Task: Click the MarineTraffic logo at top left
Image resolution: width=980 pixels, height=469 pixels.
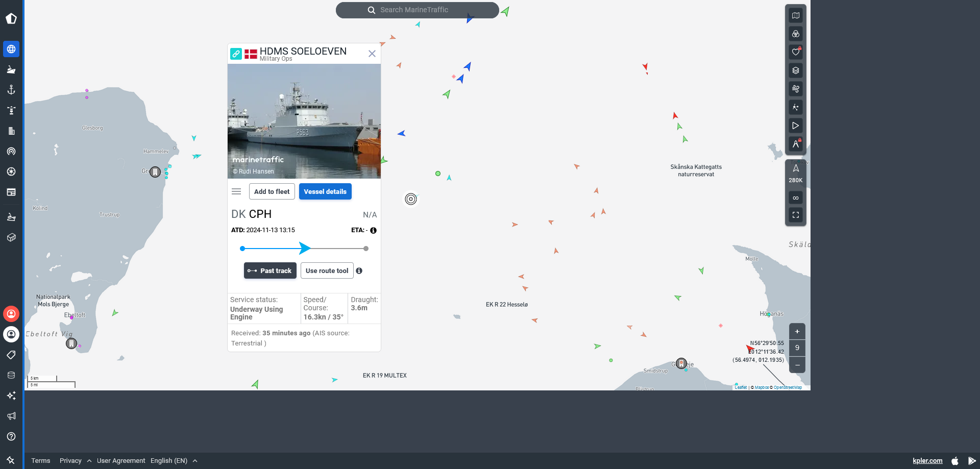Action: pos(11,19)
